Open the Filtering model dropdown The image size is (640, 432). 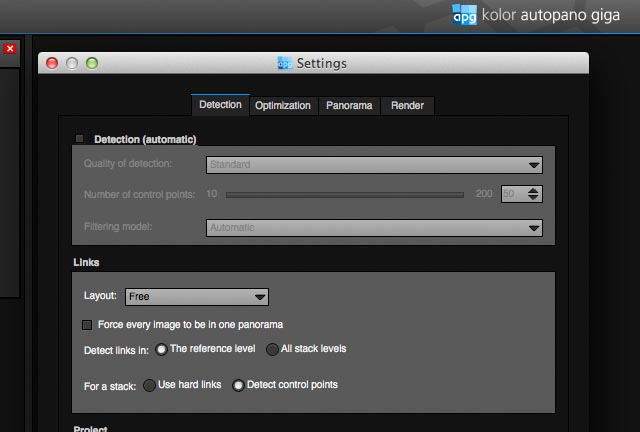(x=374, y=228)
